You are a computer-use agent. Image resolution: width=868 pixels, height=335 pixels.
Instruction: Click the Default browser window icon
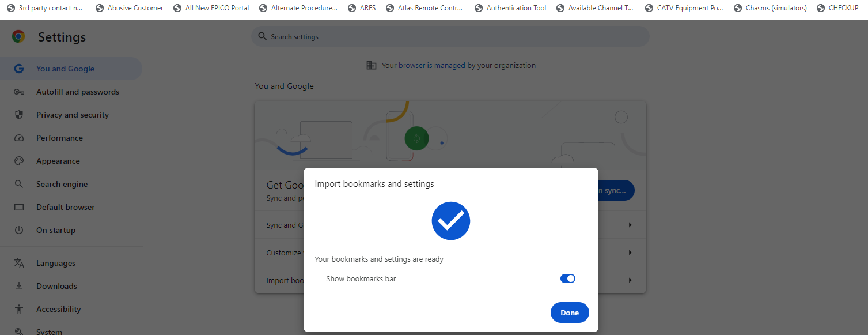coord(19,207)
